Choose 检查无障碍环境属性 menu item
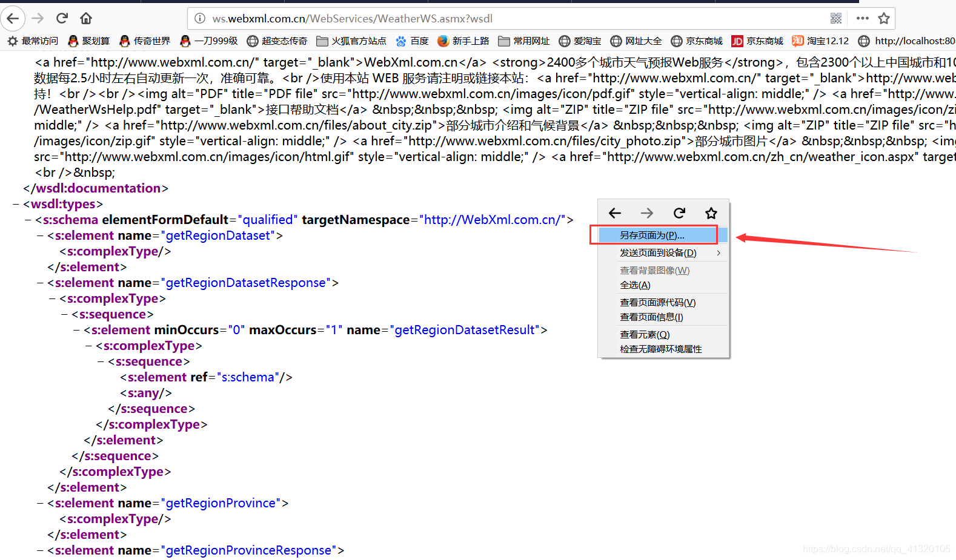Screen dimensions: 956x560 click(663, 349)
